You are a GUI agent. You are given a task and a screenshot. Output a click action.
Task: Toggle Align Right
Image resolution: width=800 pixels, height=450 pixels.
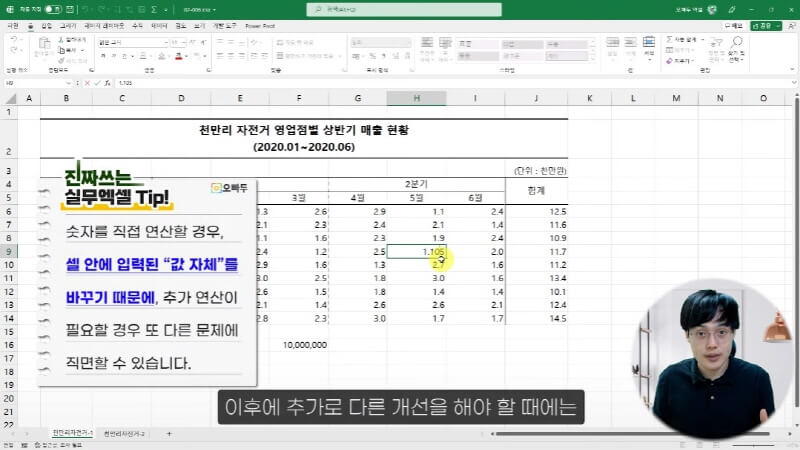[243, 56]
